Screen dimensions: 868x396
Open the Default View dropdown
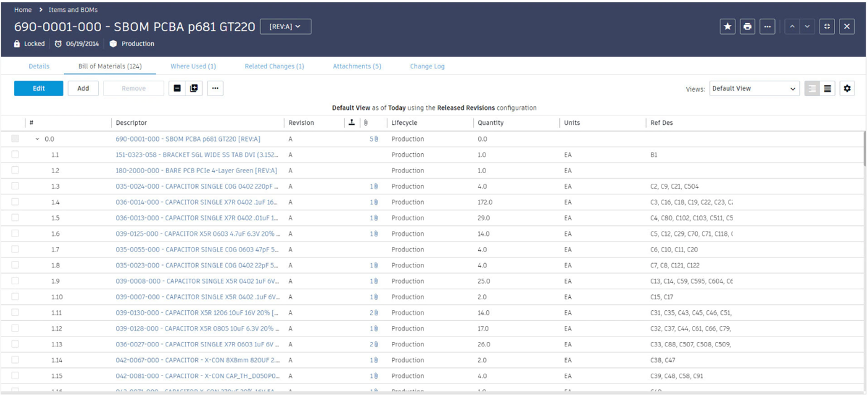754,89
